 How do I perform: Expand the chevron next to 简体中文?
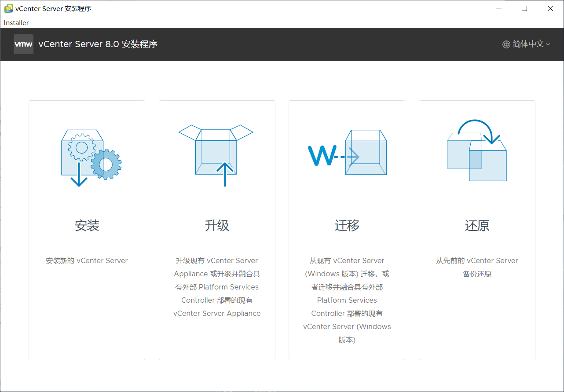tap(547, 44)
